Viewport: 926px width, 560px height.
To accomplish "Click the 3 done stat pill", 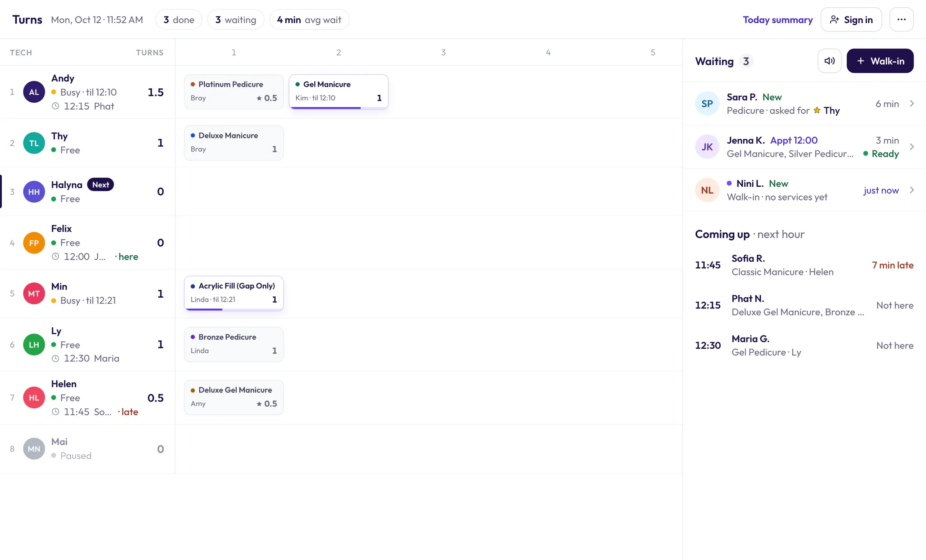I will [x=179, y=20].
